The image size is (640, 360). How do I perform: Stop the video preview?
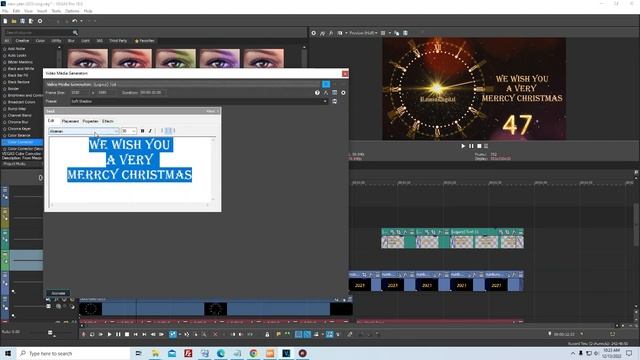click(x=479, y=146)
